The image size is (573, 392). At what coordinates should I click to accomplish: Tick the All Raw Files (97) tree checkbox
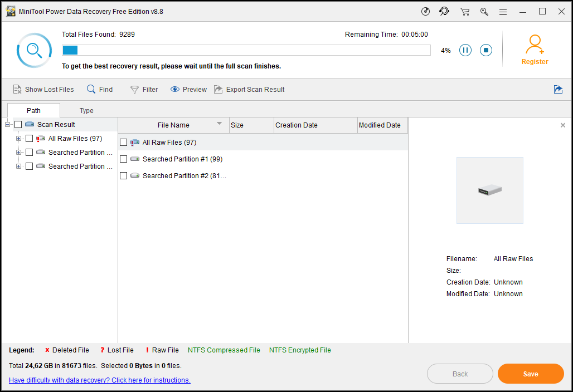pyautogui.click(x=29, y=138)
